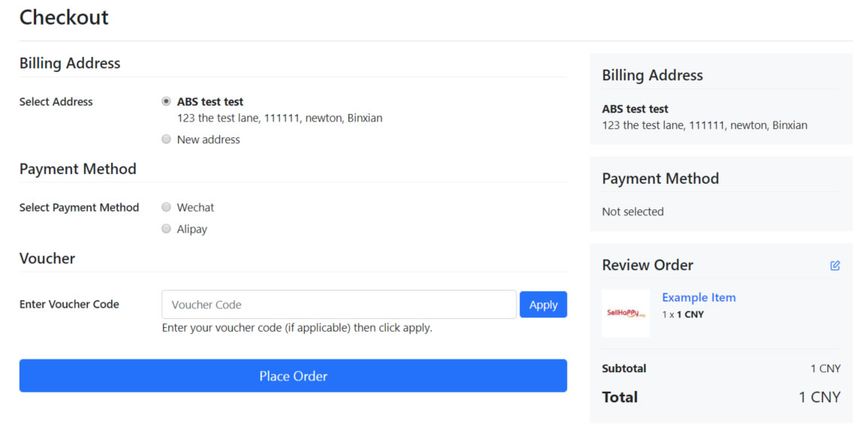Screen dimensions: 868x433
Task: Click the voucher help text below input
Action: [297, 328]
